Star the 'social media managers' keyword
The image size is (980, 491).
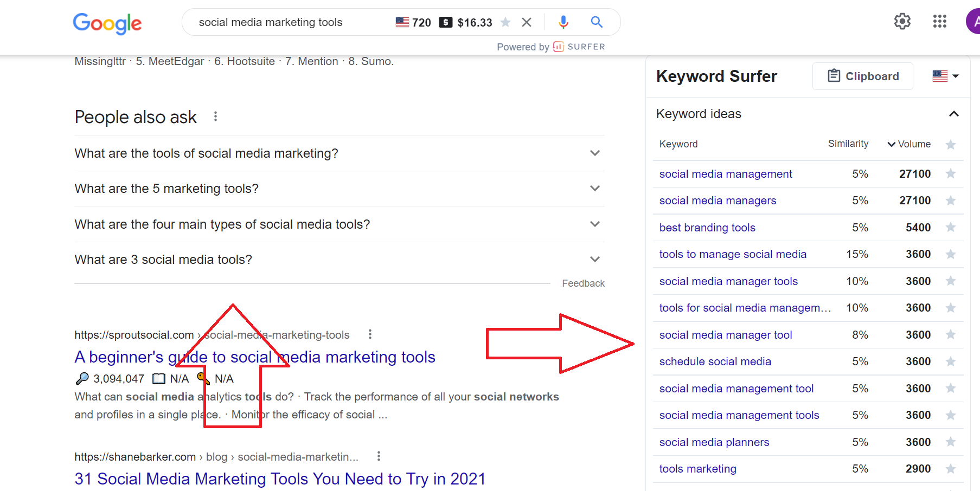click(950, 201)
